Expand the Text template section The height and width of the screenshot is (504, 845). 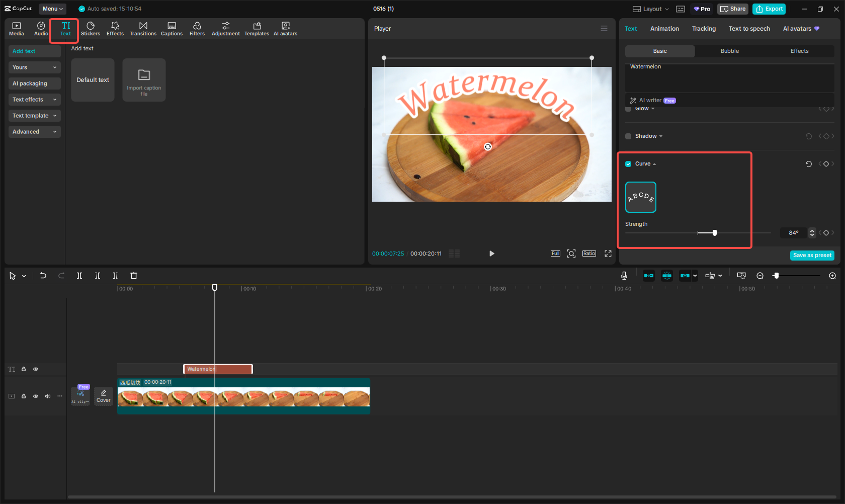point(34,116)
